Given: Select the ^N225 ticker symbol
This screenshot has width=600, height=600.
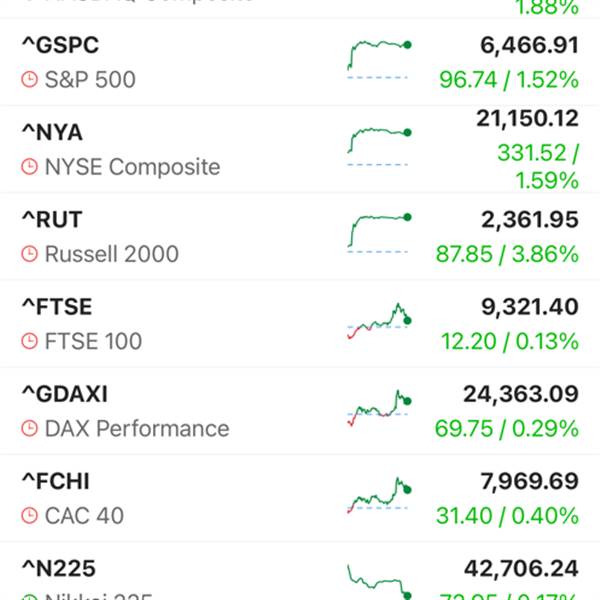Looking at the screenshot, I should pos(59,569).
